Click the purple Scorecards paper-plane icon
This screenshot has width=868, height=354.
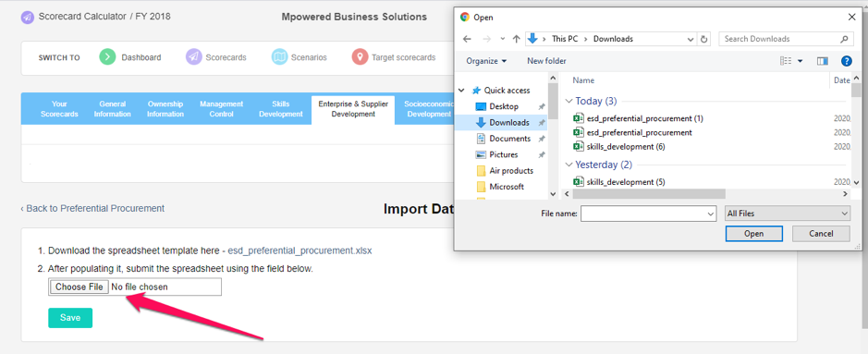[x=193, y=57]
